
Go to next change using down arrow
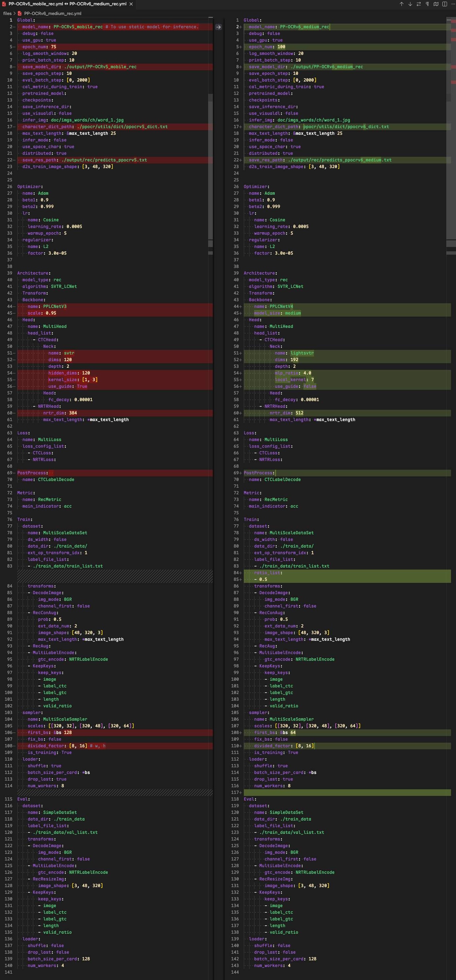tap(410, 4)
